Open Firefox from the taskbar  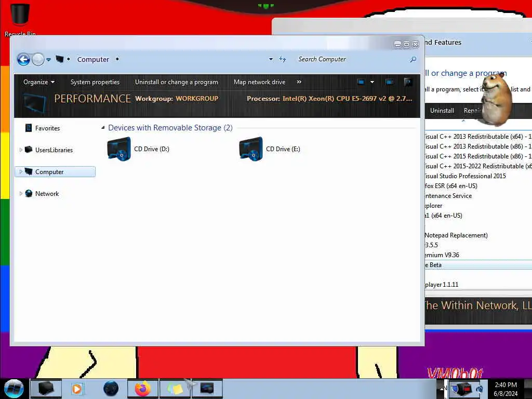tap(143, 389)
